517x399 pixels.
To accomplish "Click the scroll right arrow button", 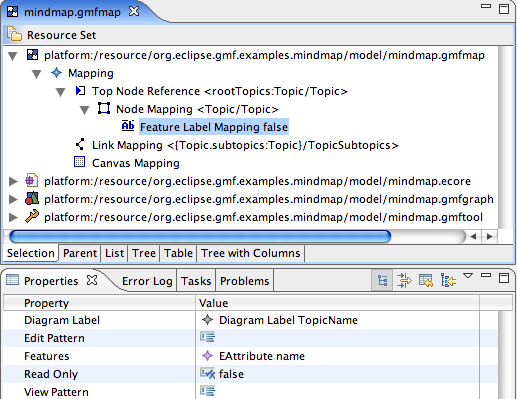I will [x=489, y=237].
